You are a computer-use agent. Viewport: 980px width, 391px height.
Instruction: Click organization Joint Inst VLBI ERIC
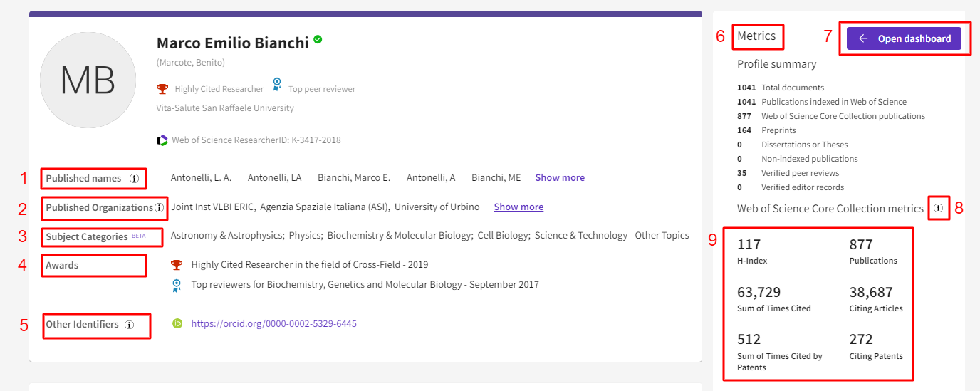point(213,207)
